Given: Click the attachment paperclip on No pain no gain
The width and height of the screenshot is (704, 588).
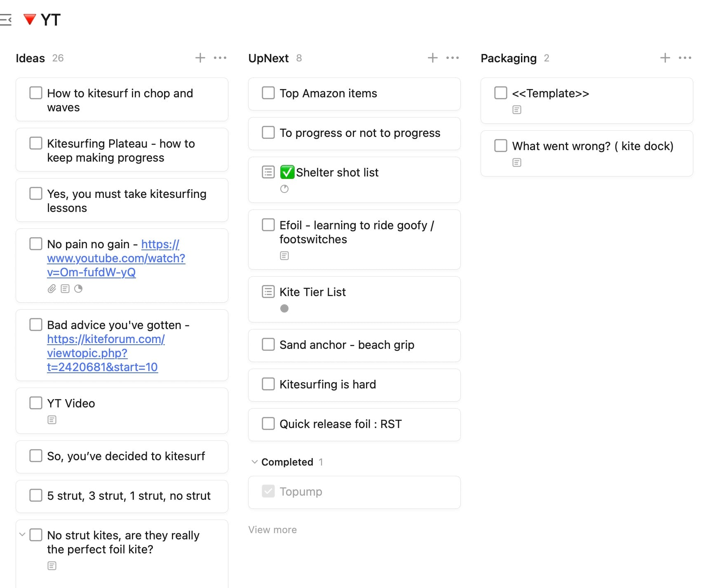Looking at the screenshot, I should [52, 289].
